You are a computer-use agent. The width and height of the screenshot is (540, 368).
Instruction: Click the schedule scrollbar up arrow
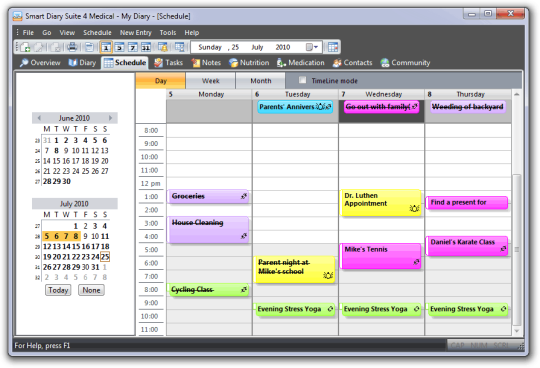pos(517,94)
